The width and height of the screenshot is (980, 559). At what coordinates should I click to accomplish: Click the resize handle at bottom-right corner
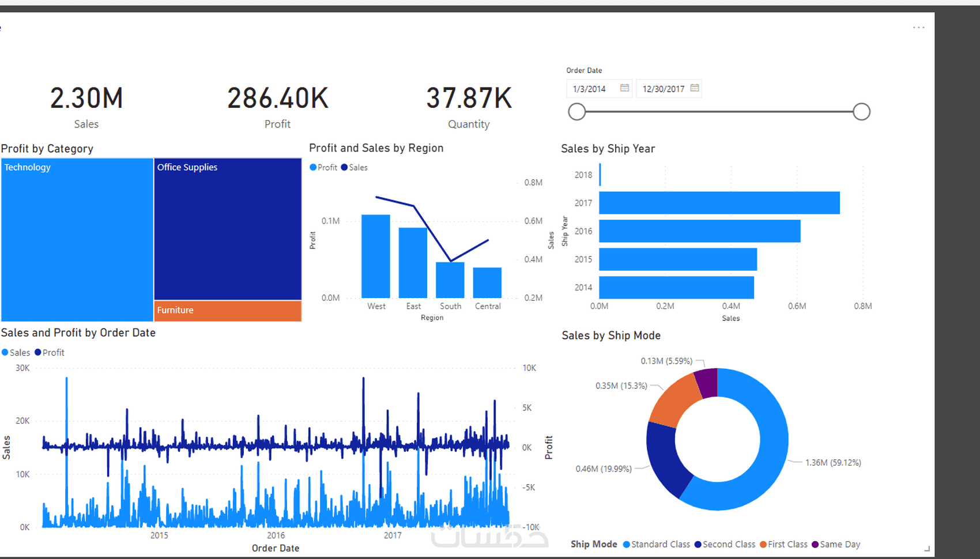[927, 549]
